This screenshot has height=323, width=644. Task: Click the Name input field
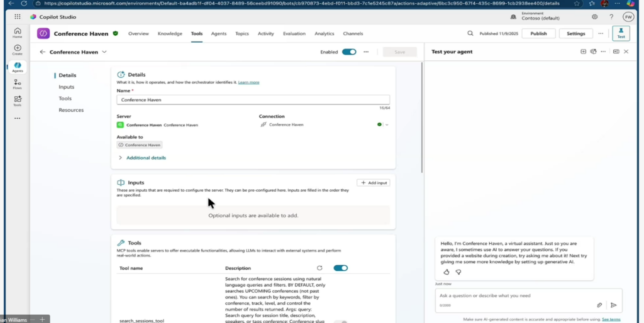pyautogui.click(x=253, y=100)
